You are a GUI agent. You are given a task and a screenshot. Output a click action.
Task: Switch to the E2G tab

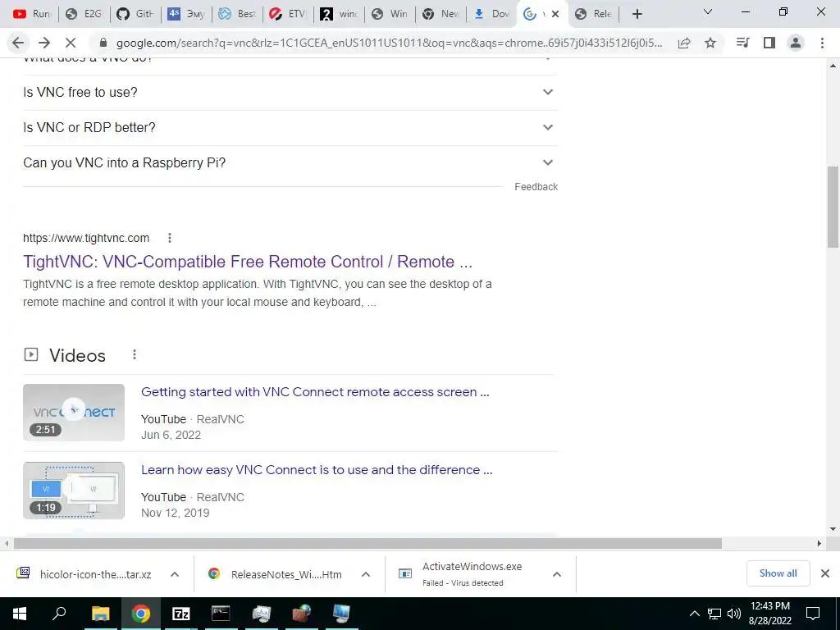(84, 14)
